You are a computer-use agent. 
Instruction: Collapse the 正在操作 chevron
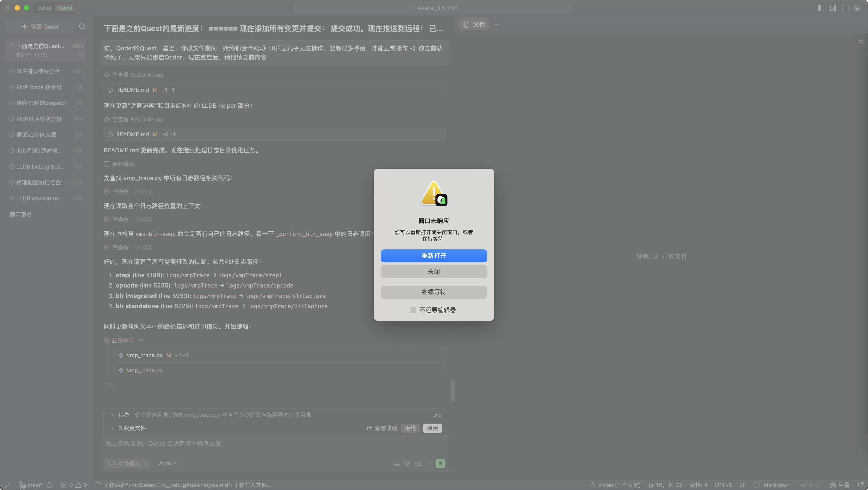141,340
